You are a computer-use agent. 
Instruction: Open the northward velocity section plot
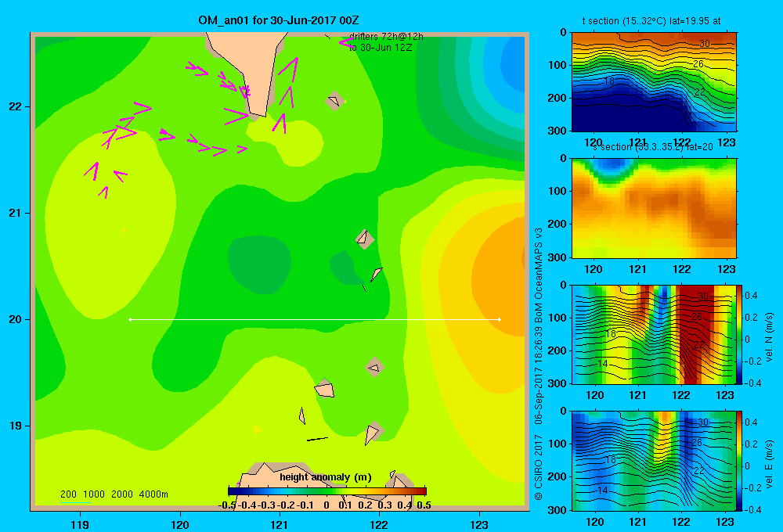tap(654, 334)
